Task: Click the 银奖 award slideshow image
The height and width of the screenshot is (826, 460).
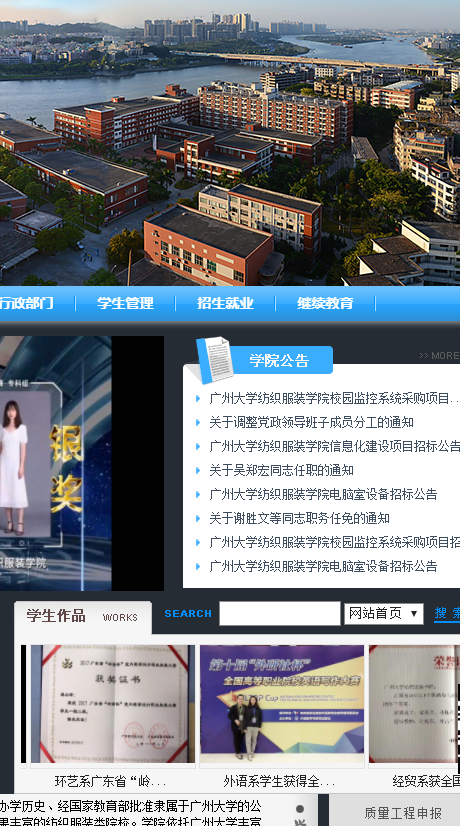Action: pyautogui.click(x=82, y=463)
